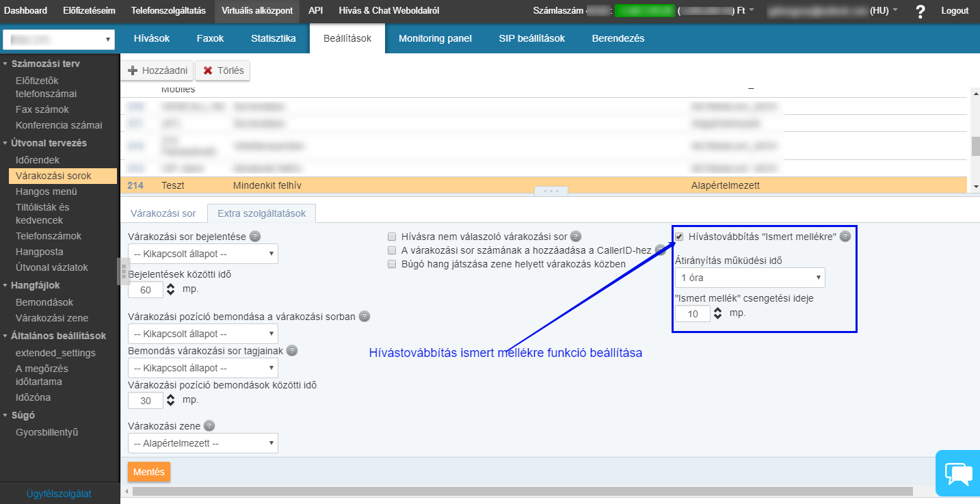
Task: Click the Bejelentések közötti idő number field
Action: click(146, 290)
